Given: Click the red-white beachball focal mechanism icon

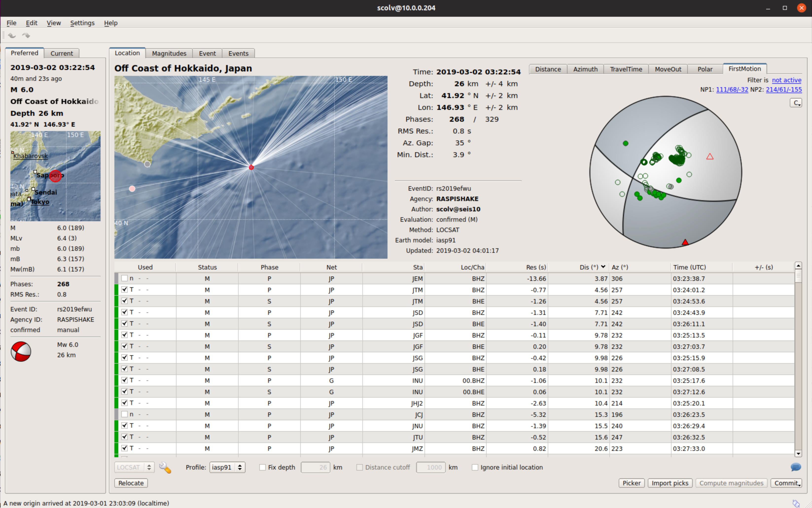Looking at the screenshot, I should tap(21, 351).
